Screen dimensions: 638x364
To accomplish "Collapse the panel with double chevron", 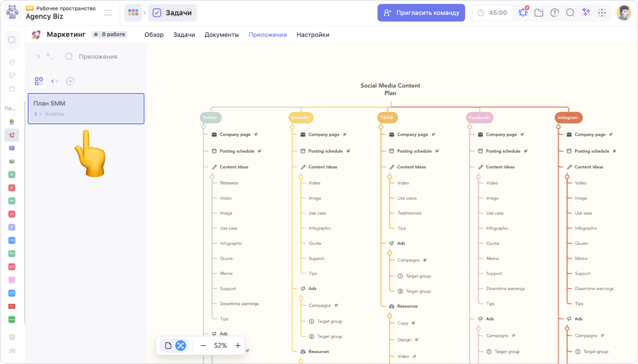I will [x=38, y=57].
